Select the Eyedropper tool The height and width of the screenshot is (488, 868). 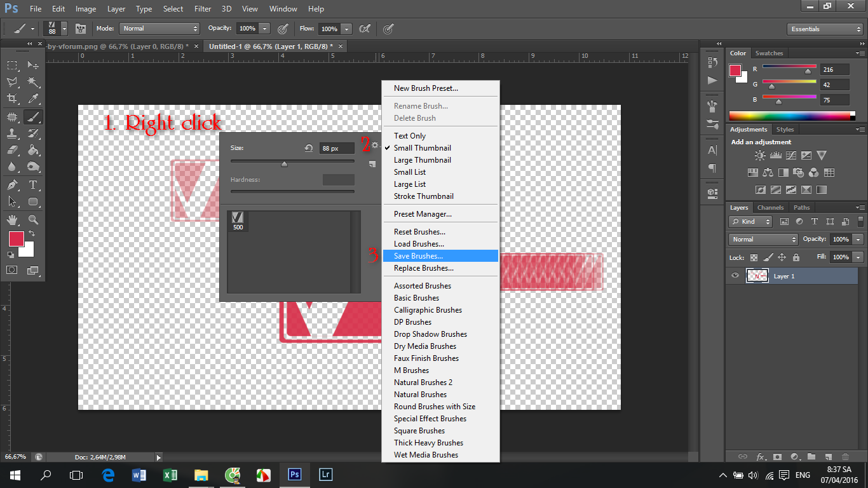click(33, 98)
